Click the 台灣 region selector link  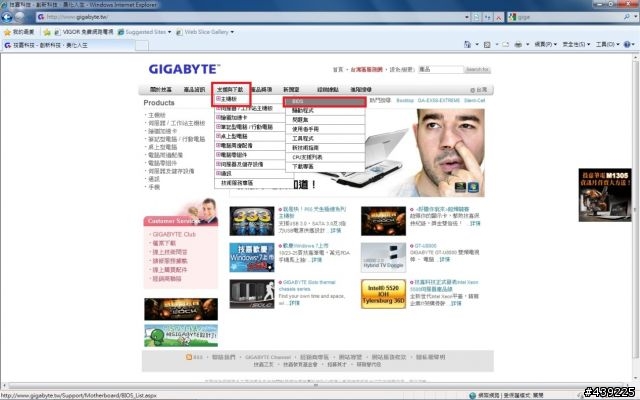click(x=478, y=90)
